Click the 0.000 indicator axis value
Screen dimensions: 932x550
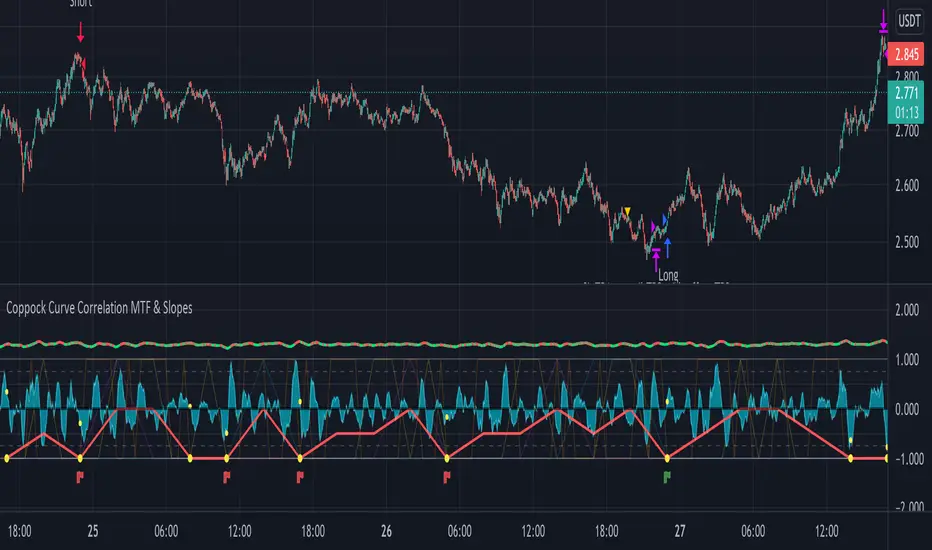[907, 409]
